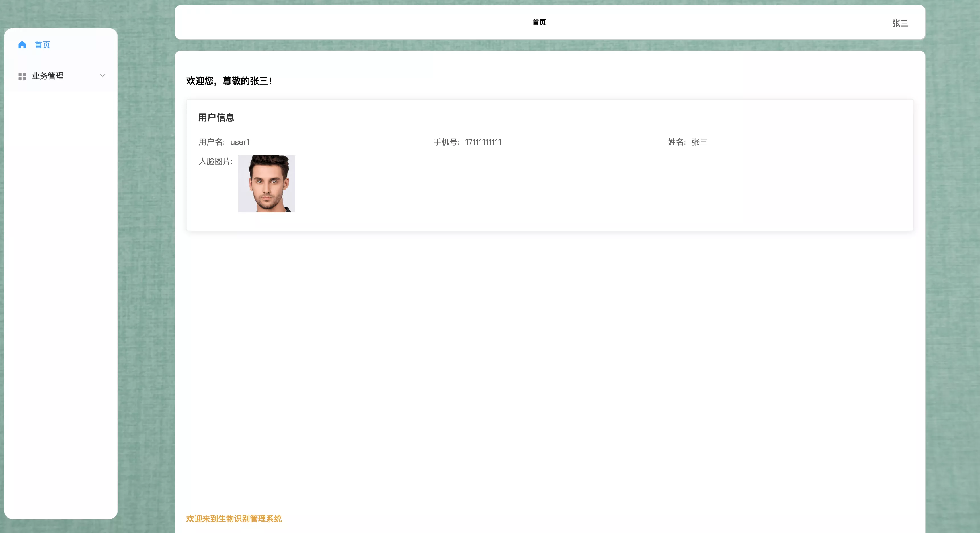Click the 用户信息 card heading
Screen dimensions: 980x533
(216, 118)
